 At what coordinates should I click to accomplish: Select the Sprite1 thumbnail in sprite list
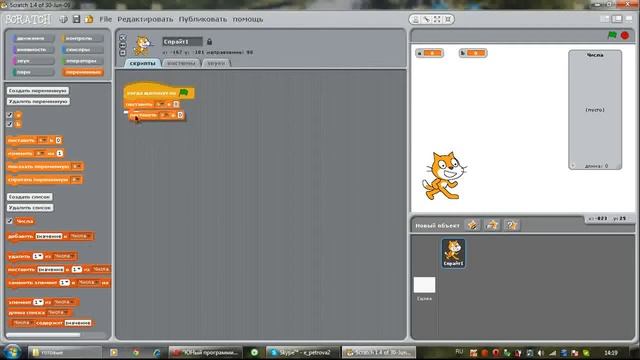click(453, 253)
